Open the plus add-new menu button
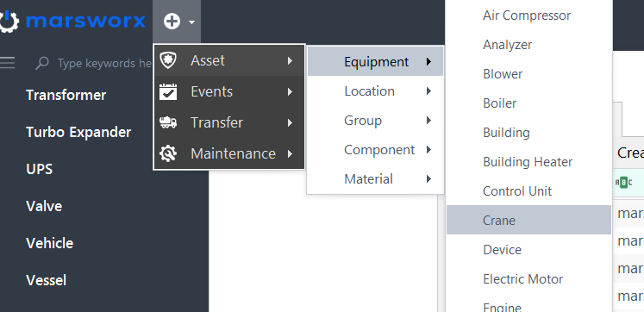Viewport: 644px width, 312px height. (x=172, y=21)
